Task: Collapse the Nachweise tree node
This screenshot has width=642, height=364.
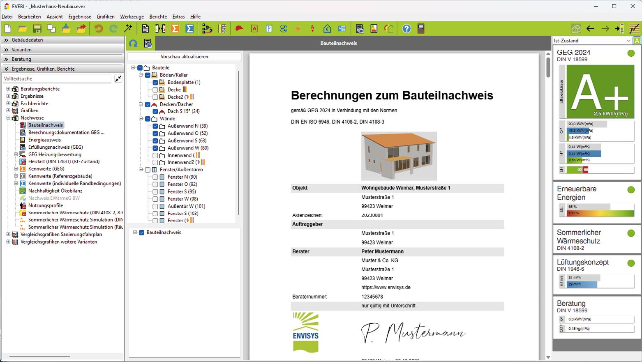Action: pos(8,118)
